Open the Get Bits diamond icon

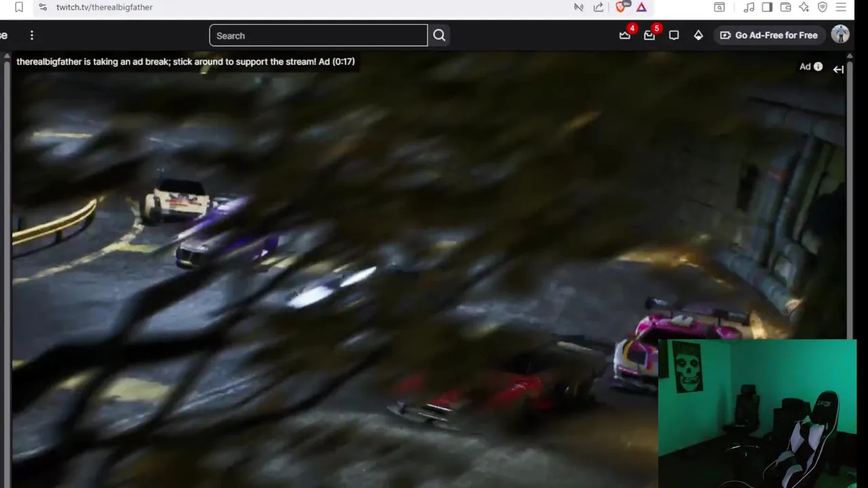(x=698, y=35)
